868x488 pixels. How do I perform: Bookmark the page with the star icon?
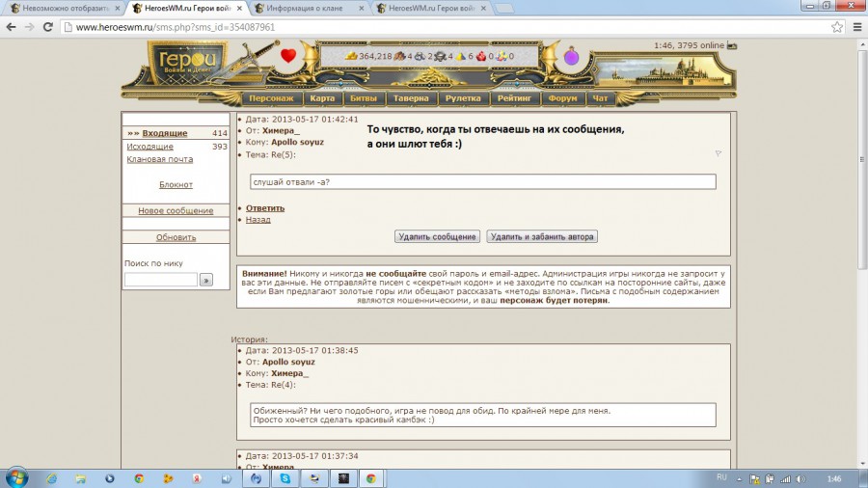coord(837,27)
